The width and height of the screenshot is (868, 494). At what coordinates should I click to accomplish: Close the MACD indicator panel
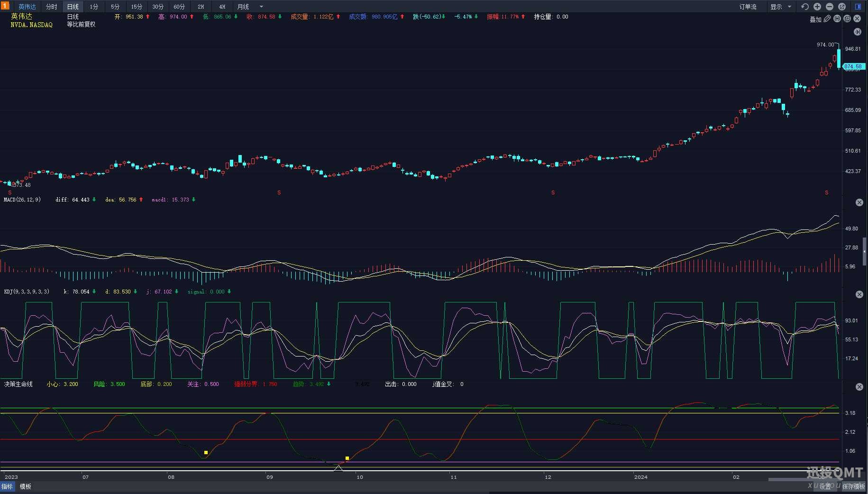[x=859, y=202]
